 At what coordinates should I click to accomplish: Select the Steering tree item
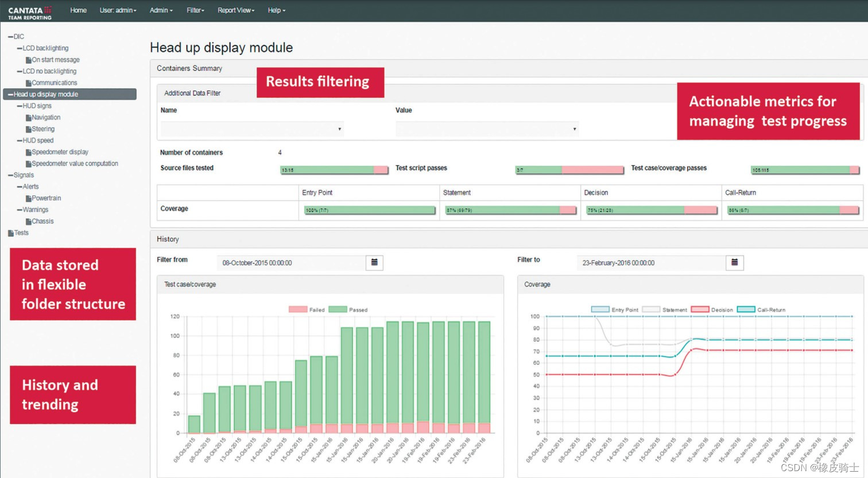[43, 129]
